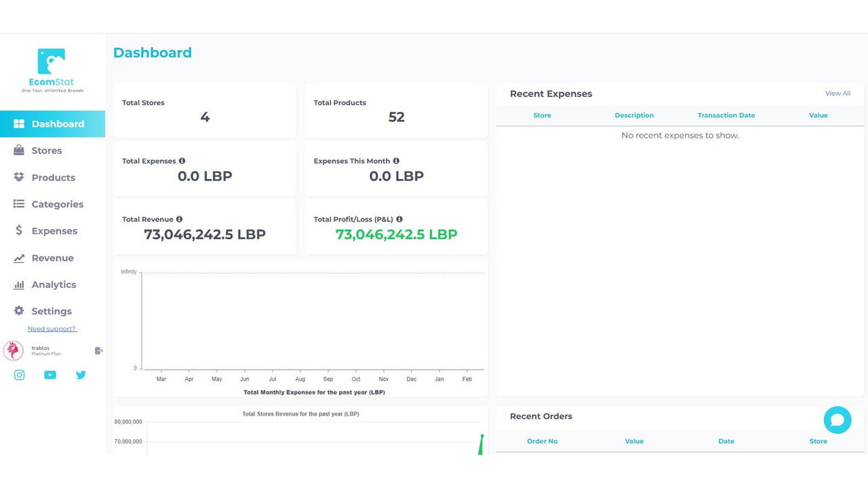
Task: Click the Feb label on expenses chart
Action: click(x=467, y=379)
